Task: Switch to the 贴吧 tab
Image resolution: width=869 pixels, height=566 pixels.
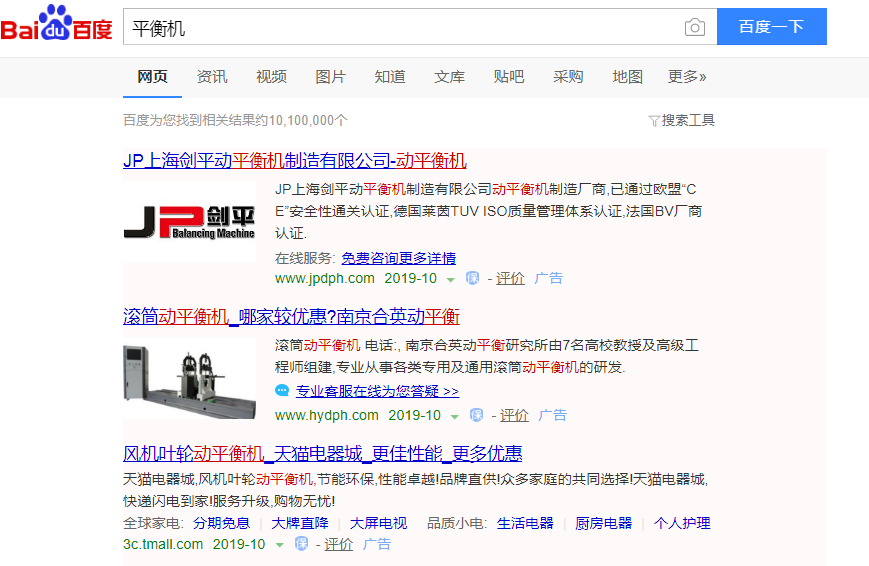Action: coord(509,77)
